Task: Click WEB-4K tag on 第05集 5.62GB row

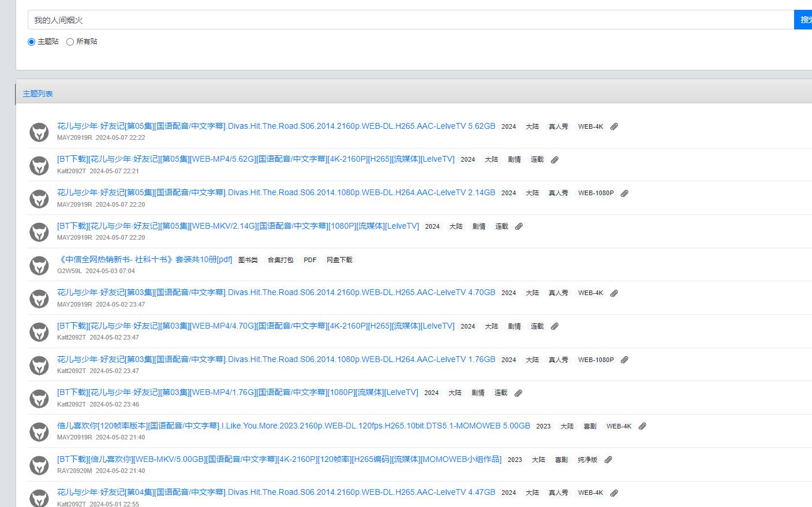Action: (590, 126)
